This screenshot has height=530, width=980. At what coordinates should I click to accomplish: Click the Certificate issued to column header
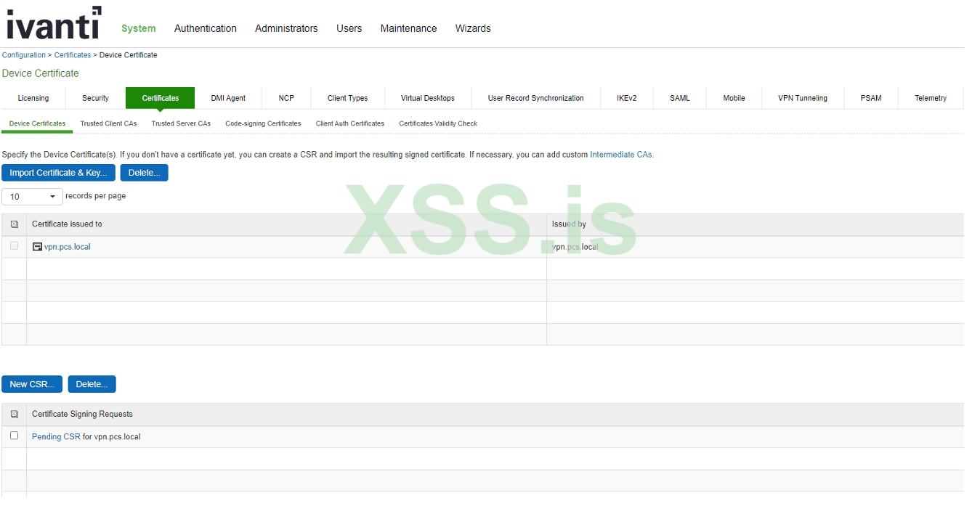point(67,224)
